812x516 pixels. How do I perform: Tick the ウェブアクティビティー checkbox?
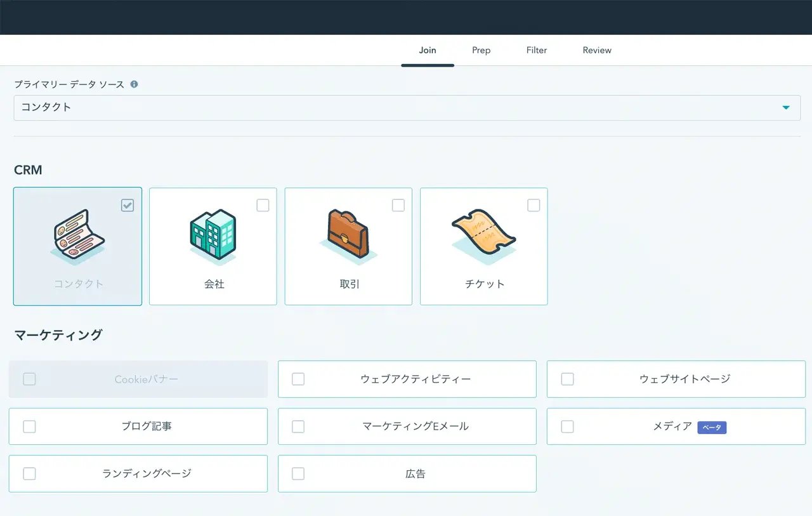[x=298, y=379]
